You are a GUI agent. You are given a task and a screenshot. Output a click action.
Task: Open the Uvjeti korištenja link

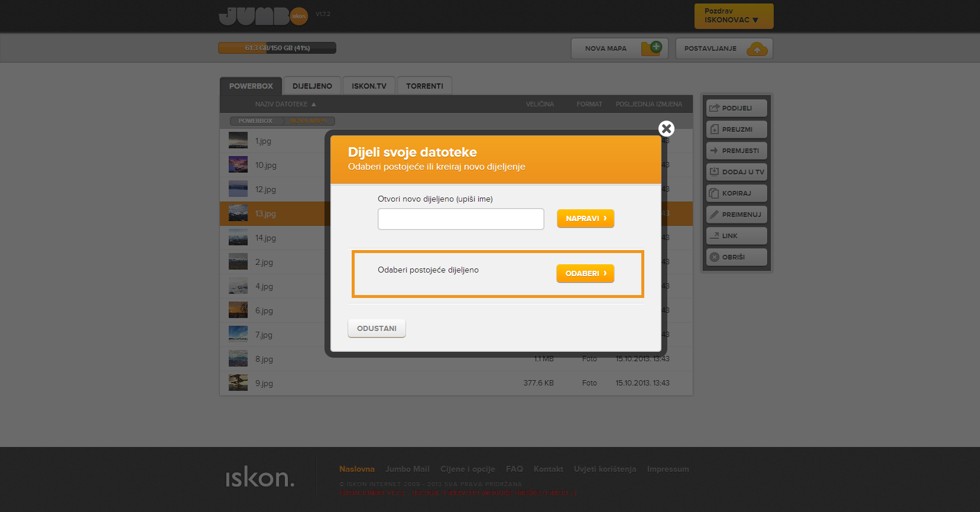click(x=605, y=469)
